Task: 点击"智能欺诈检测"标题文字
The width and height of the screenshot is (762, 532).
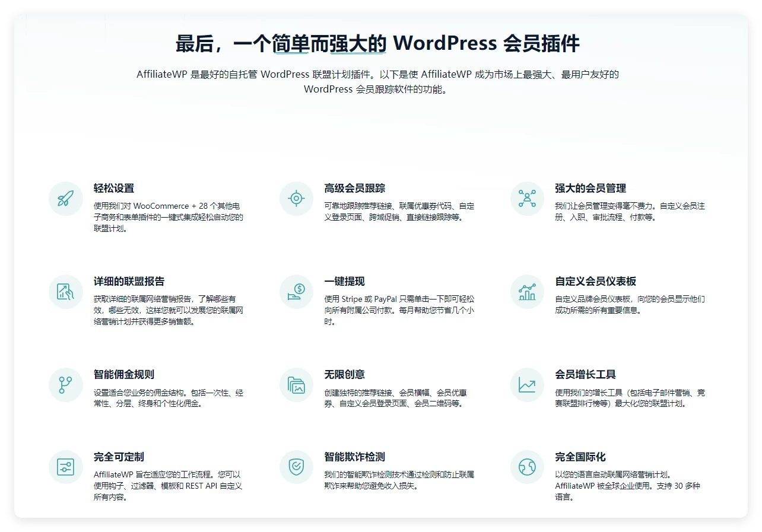Action: pos(354,457)
